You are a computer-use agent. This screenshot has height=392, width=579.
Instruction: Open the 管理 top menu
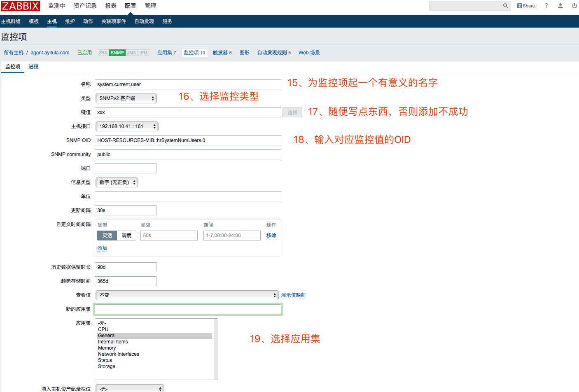coord(150,6)
